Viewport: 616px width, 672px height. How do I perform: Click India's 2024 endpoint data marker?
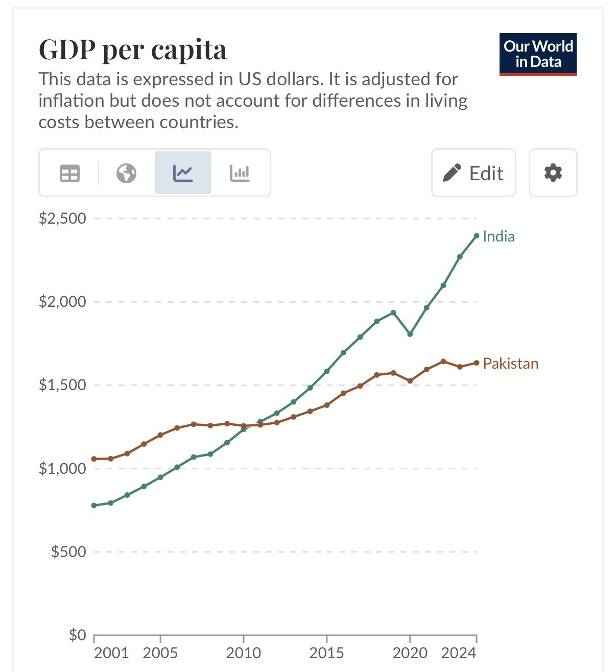tap(477, 235)
